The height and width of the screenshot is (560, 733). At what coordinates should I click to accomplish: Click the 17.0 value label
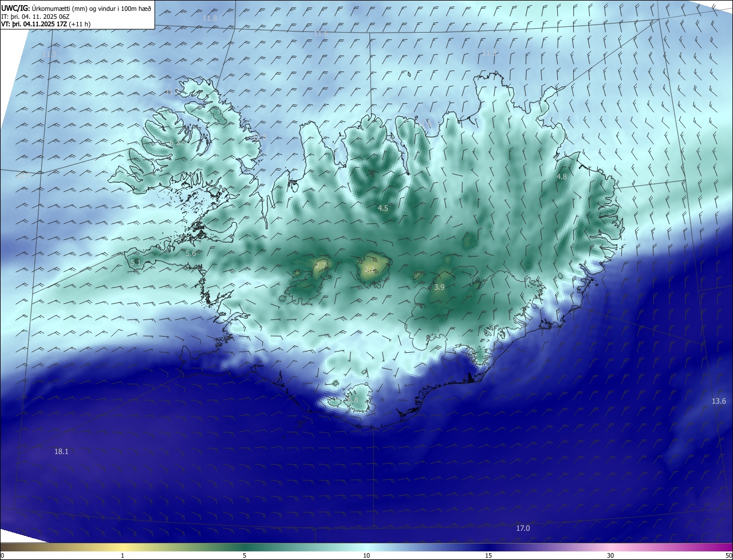coord(523,529)
